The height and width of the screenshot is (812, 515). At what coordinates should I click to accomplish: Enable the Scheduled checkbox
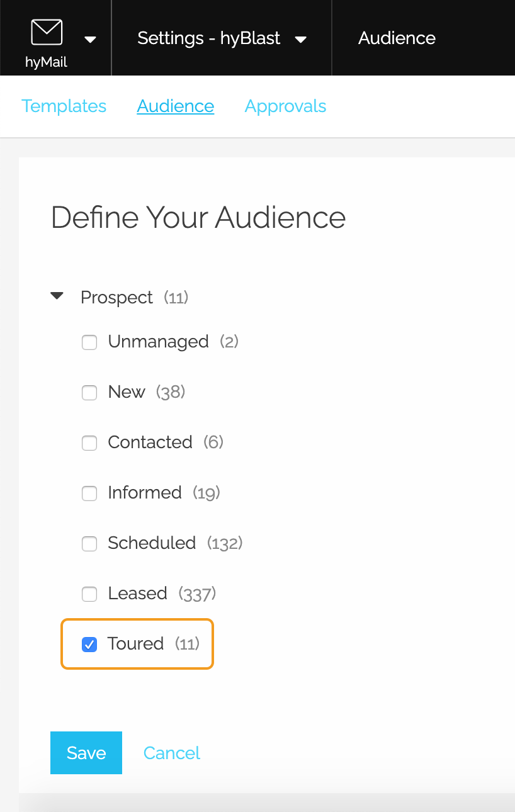click(x=89, y=544)
